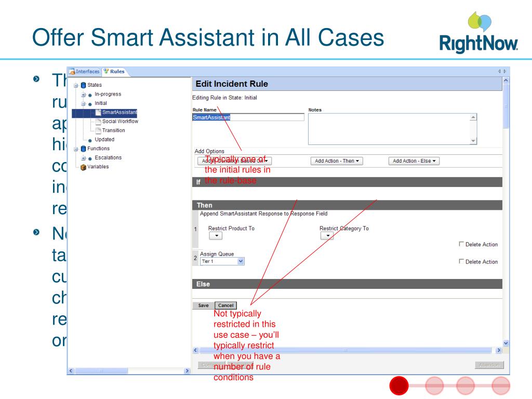The image size is (532, 399).
Task: Click the Notes scroll down arrow
Action: tap(473, 141)
